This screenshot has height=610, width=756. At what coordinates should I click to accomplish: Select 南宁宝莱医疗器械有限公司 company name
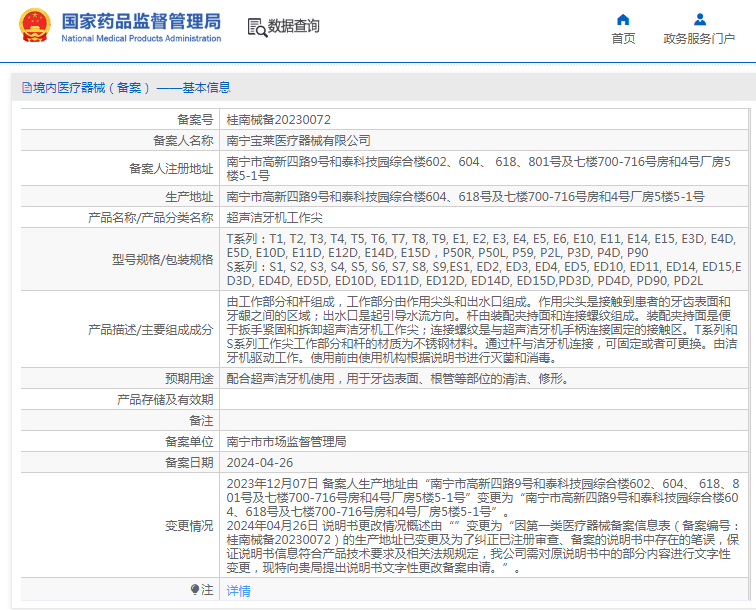298,141
